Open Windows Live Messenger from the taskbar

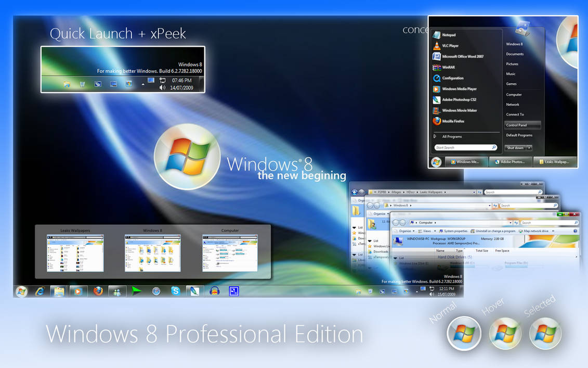[116, 290]
